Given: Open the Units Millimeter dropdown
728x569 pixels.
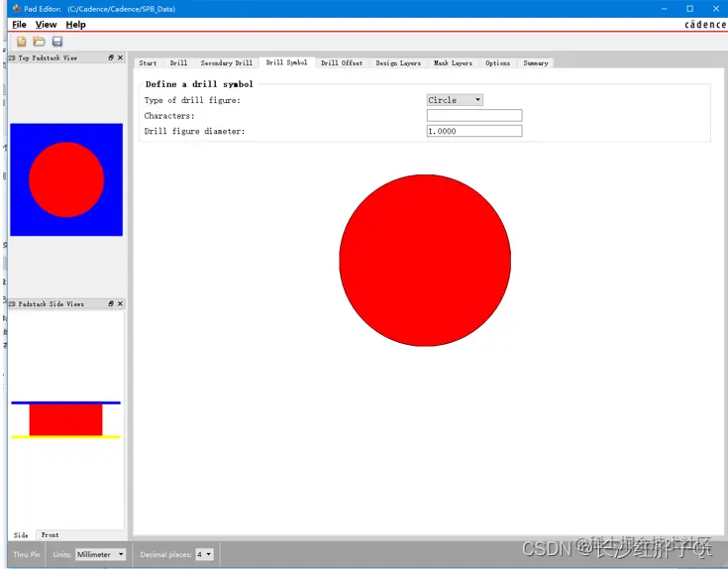Looking at the screenshot, I should pos(101,554).
